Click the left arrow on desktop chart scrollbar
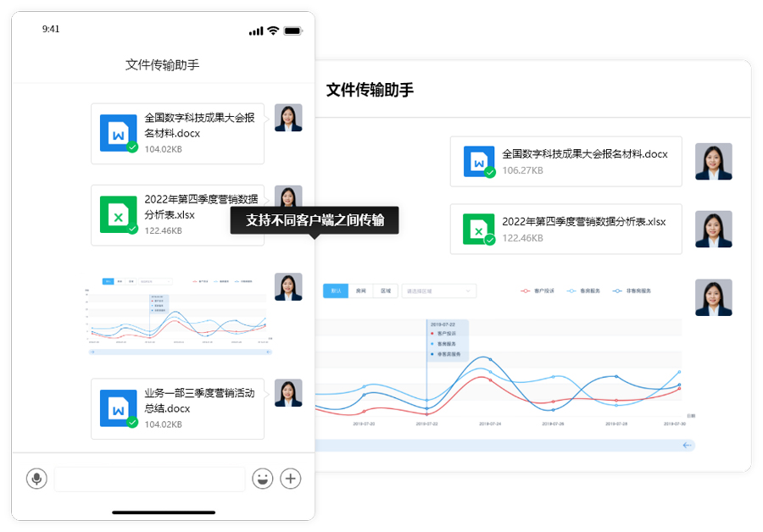 pyautogui.click(x=687, y=445)
